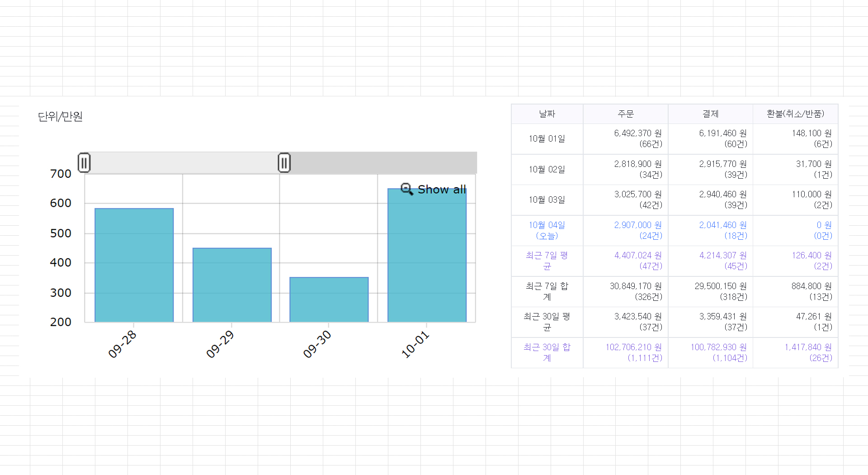Screen dimensions: 868x475
Task: Open the 10월 04일 (오늘) date link
Action: (x=547, y=230)
